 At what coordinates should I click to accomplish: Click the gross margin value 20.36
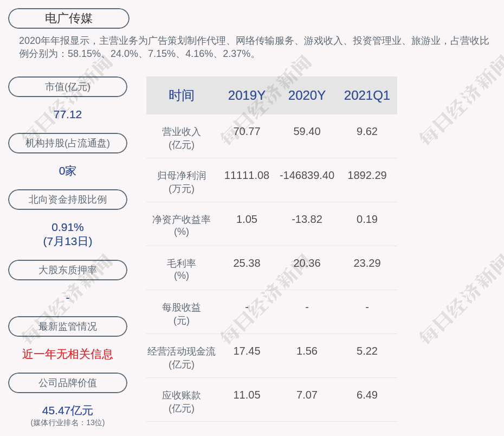pos(307,264)
